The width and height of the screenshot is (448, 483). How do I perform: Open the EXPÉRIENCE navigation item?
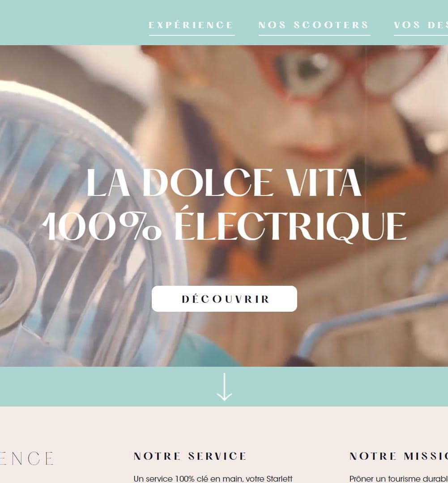point(191,25)
